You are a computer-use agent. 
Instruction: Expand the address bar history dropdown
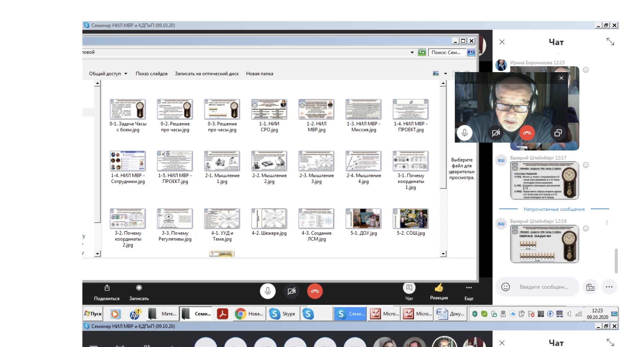[412, 53]
